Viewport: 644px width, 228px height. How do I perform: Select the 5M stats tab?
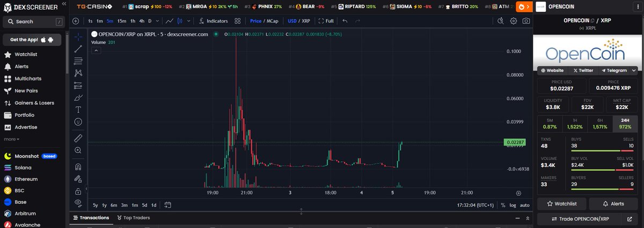(x=550, y=123)
